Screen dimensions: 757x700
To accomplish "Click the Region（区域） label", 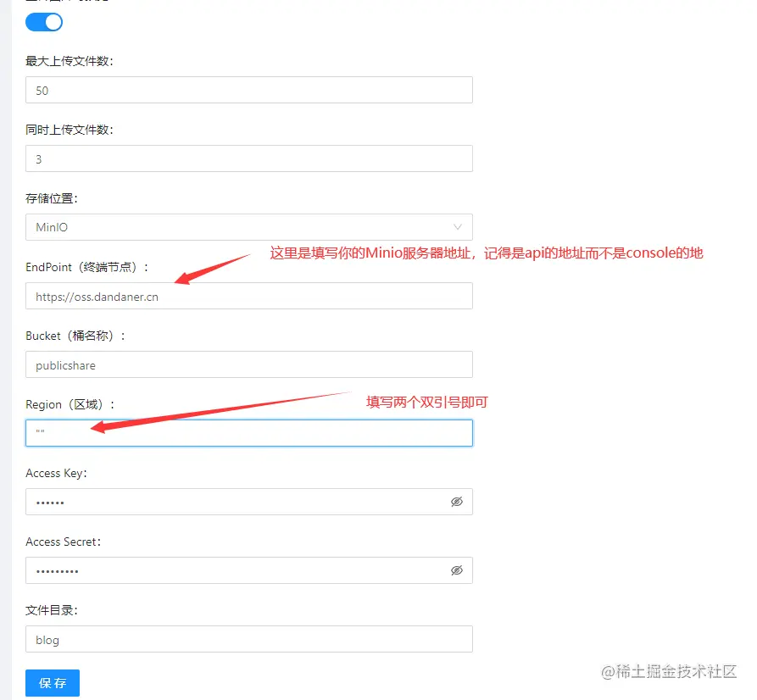I will click(70, 404).
